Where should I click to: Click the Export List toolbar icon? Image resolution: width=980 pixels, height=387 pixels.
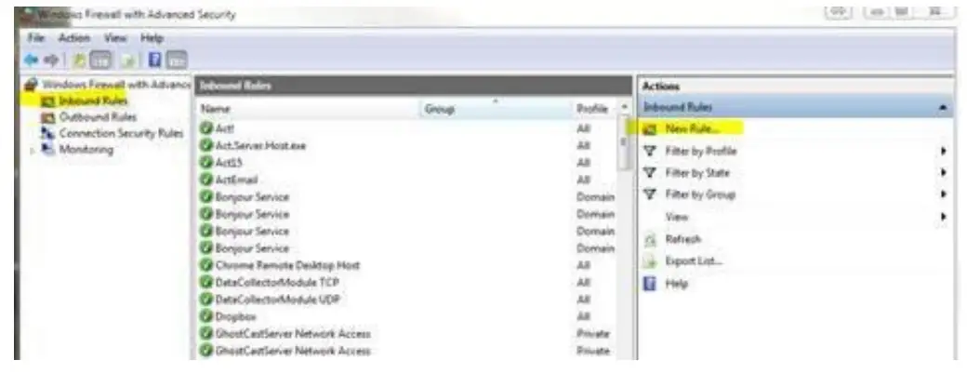click(x=128, y=60)
